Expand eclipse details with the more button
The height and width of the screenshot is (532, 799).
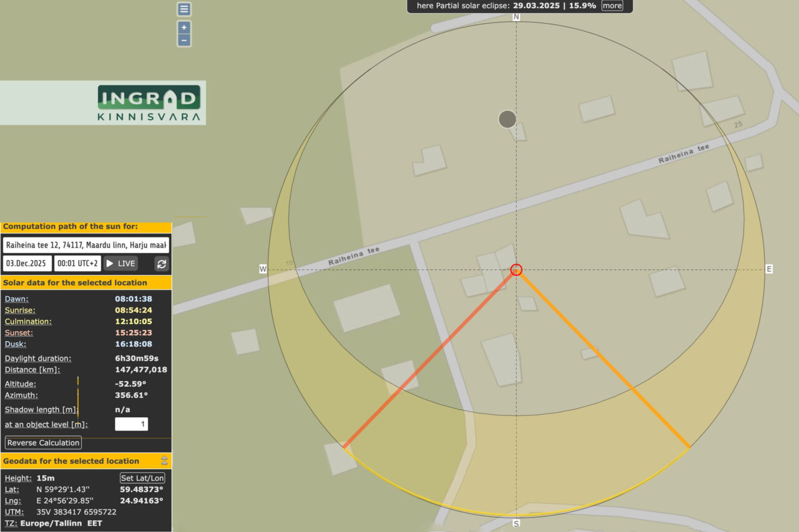612,6
